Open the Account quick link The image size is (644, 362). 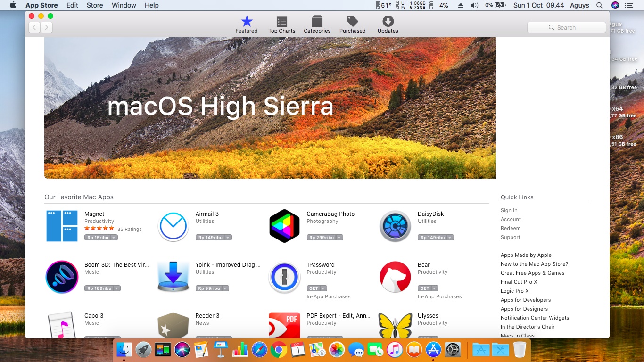pos(511,219)
